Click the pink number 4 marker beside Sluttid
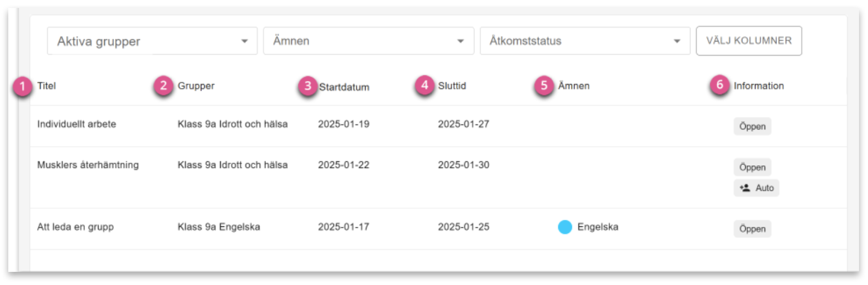Image resolution: width=868 pixels, height=285 pixels. [x=425, y=85]
